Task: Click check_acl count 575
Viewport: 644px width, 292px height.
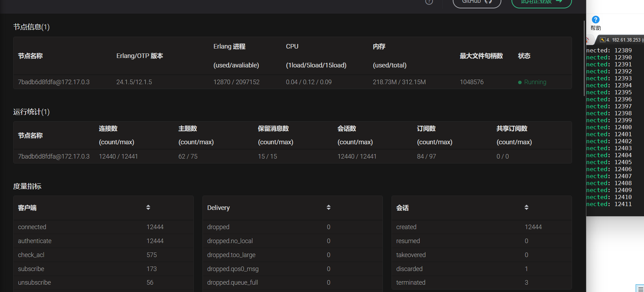Action: [x=152, y=255]
